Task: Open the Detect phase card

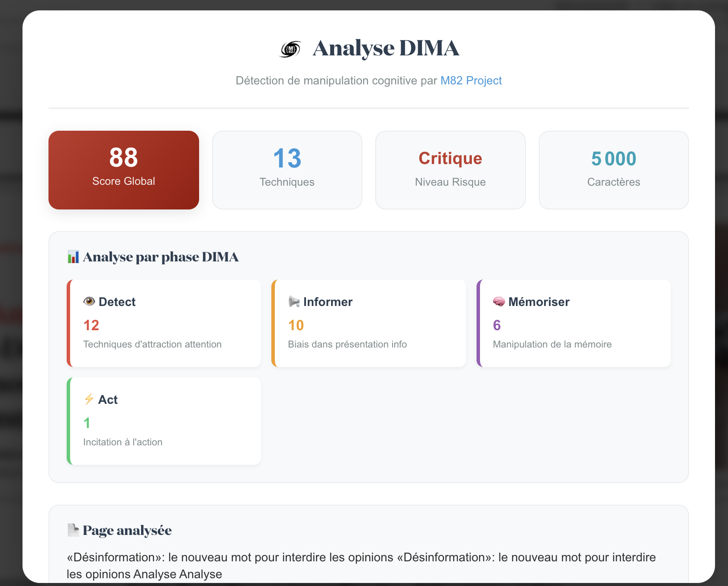Action: click(x=164, y=323)
